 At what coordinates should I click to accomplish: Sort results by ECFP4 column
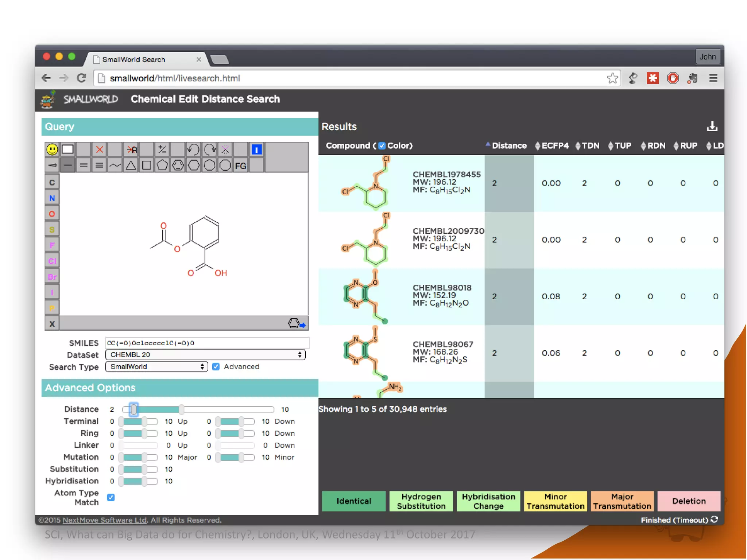pos(552,145)
